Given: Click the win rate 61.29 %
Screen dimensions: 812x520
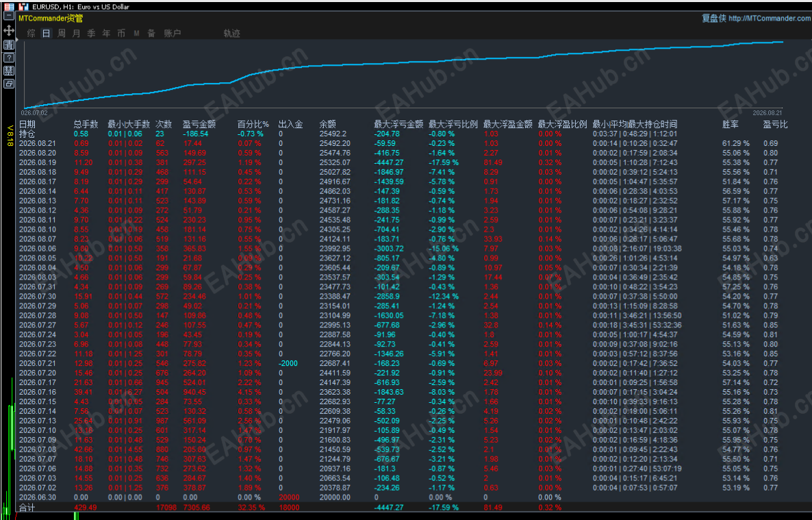Looking at the screenshot, I should (x=736, y=143).
